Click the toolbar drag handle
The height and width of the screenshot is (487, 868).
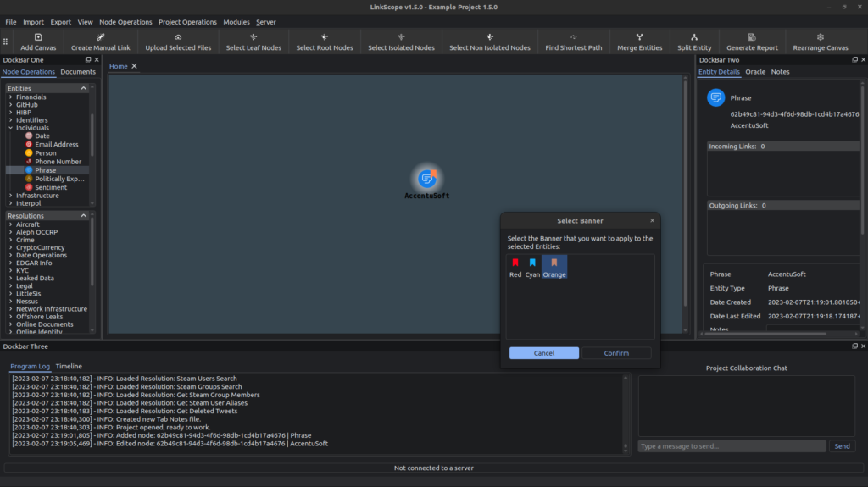pos(6,42)
